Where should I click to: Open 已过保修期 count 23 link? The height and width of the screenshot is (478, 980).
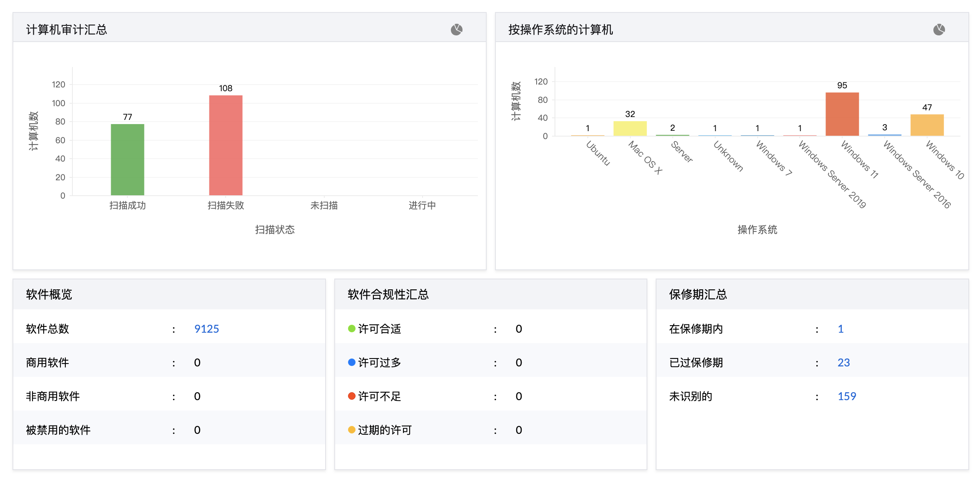point(843,363)
